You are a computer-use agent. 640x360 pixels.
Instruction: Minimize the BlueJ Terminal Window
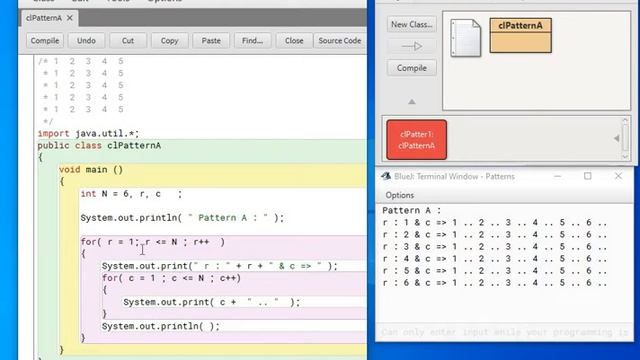(x=557, y=176)
